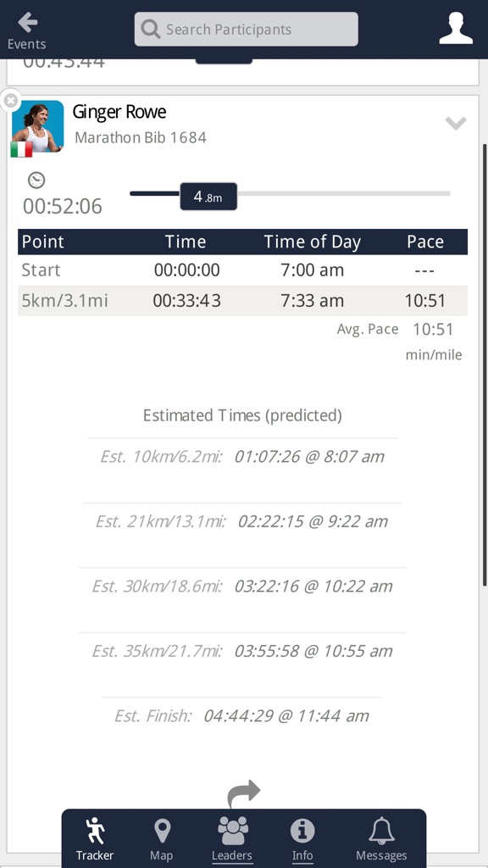This screenshot has height=868, width=488.
Task: Collapse Ginger Rowe's details with the chevron
Action: click(x=456, y=122)
